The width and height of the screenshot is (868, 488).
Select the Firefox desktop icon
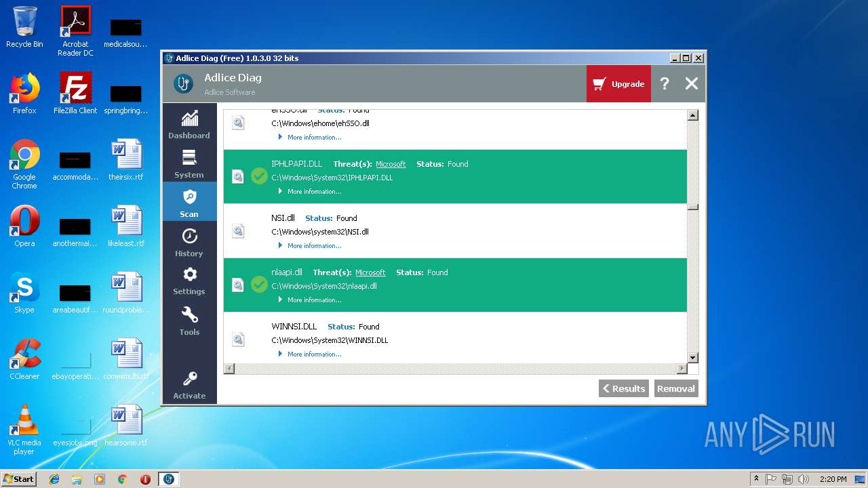24,94
